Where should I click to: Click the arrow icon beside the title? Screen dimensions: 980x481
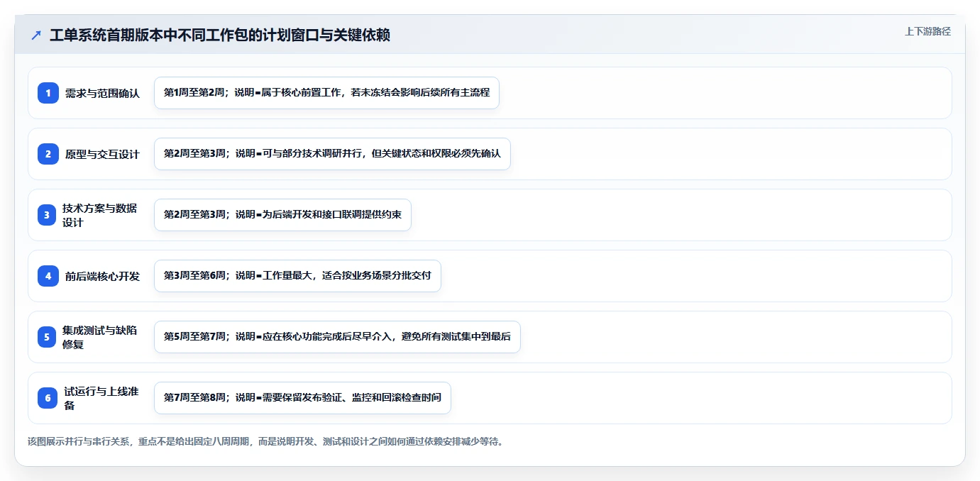coord(36,35)
